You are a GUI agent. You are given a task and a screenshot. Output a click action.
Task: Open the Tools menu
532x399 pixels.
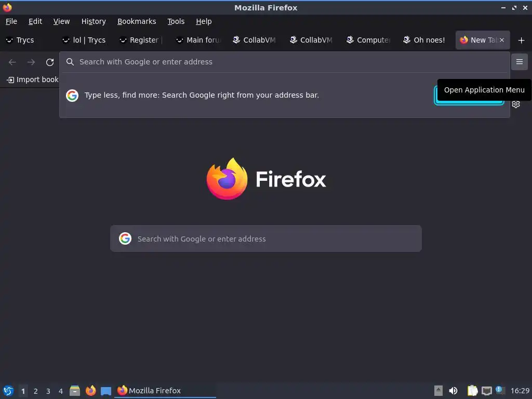[176, 21]
